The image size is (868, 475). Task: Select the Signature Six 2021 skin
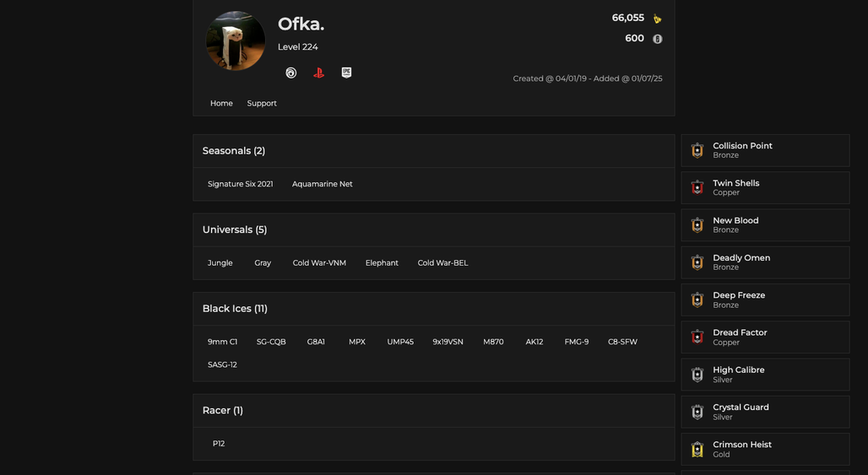[241, 184]
